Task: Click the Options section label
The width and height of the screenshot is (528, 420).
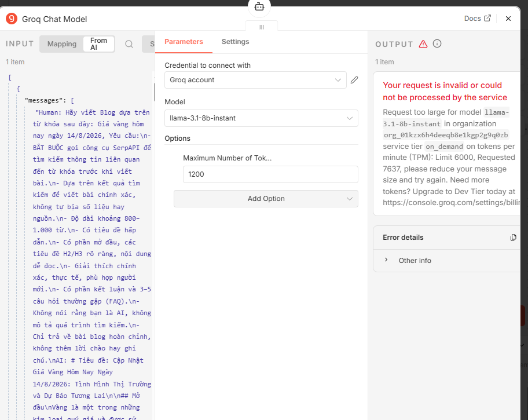Action: (178, 138)
